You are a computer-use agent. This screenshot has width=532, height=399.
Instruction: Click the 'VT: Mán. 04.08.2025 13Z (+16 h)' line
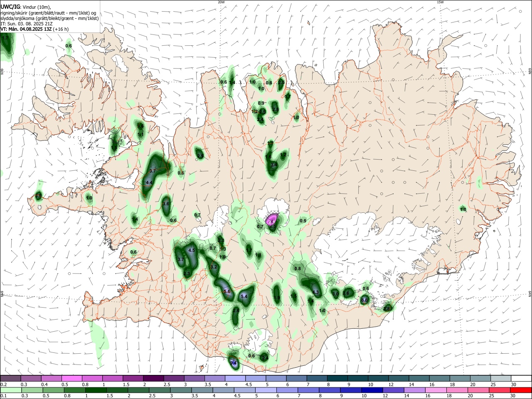[34, 29]
